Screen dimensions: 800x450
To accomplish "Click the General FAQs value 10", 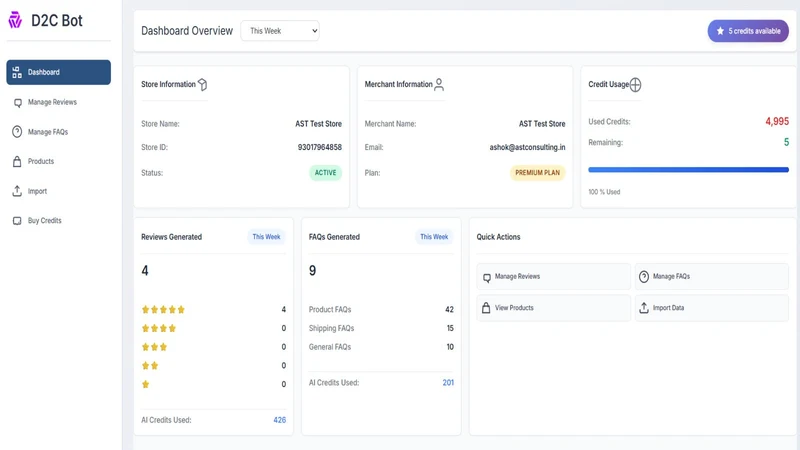I will (450, 347).
